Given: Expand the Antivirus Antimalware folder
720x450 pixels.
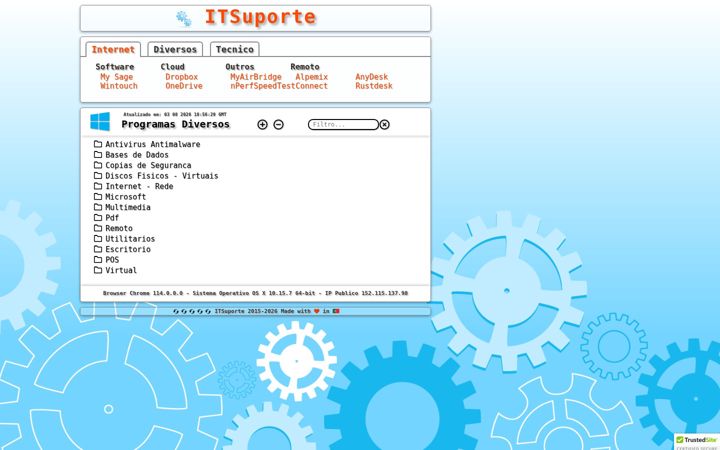Looking at the screenshot, I should [153, 144].
